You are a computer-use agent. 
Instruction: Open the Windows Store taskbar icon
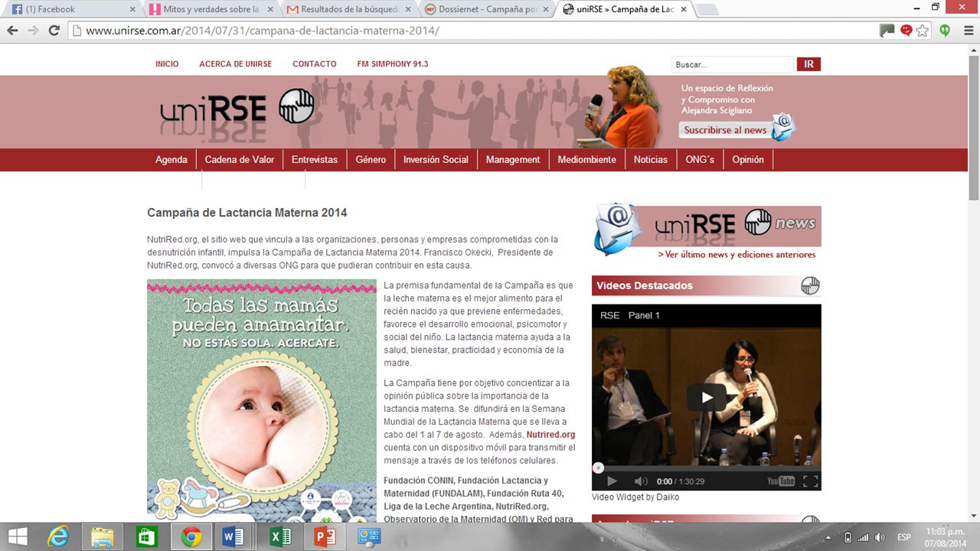(x=147, y=536)
